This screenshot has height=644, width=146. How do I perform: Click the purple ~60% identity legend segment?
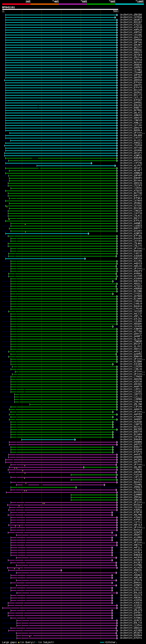pos(73,4)
